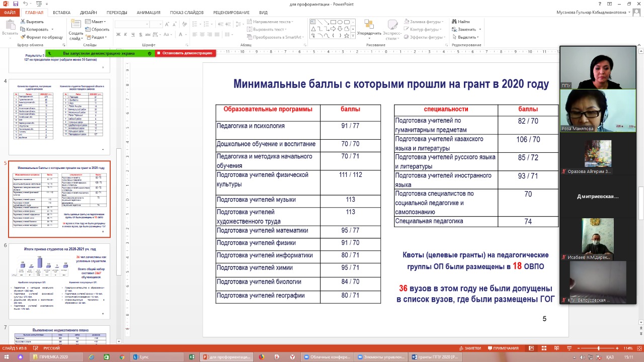Switch to Normal view in status bar
This screenshot has height=362, width=644.
[531, 348]
